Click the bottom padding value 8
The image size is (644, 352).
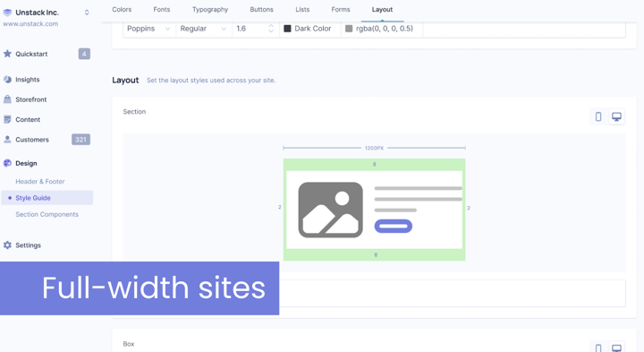(x=376, y=255)
